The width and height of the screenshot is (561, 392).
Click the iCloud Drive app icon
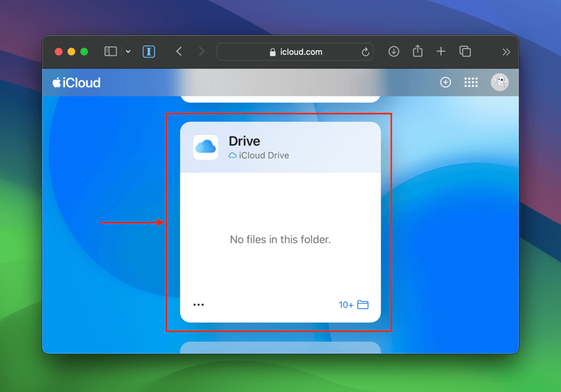click(206, 147)
